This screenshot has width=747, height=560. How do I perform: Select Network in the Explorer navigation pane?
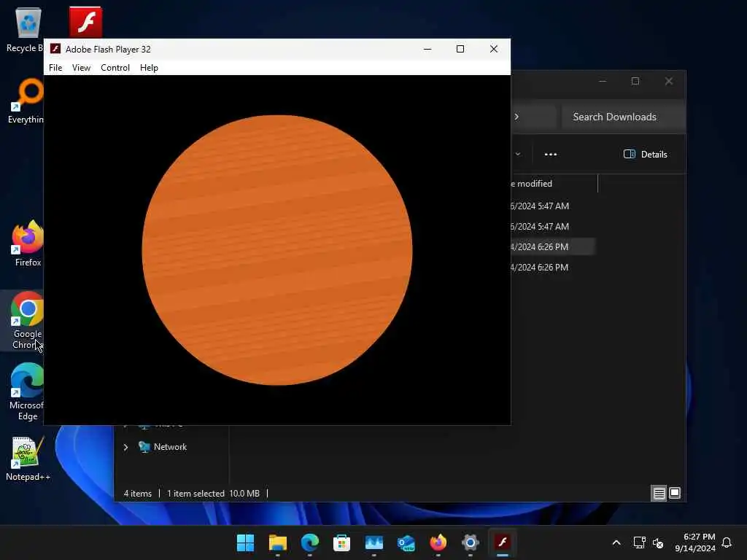pos(170,447)
